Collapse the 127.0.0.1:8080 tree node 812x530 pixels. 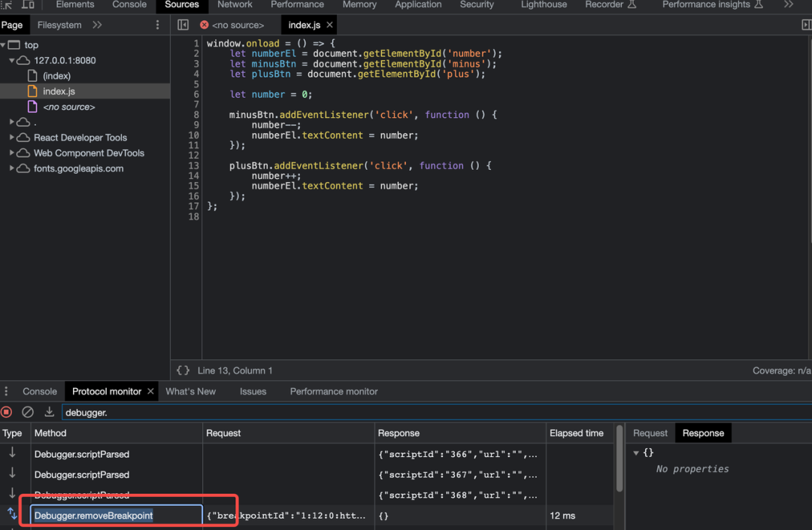pyautogui.click(x=11, y=61)
